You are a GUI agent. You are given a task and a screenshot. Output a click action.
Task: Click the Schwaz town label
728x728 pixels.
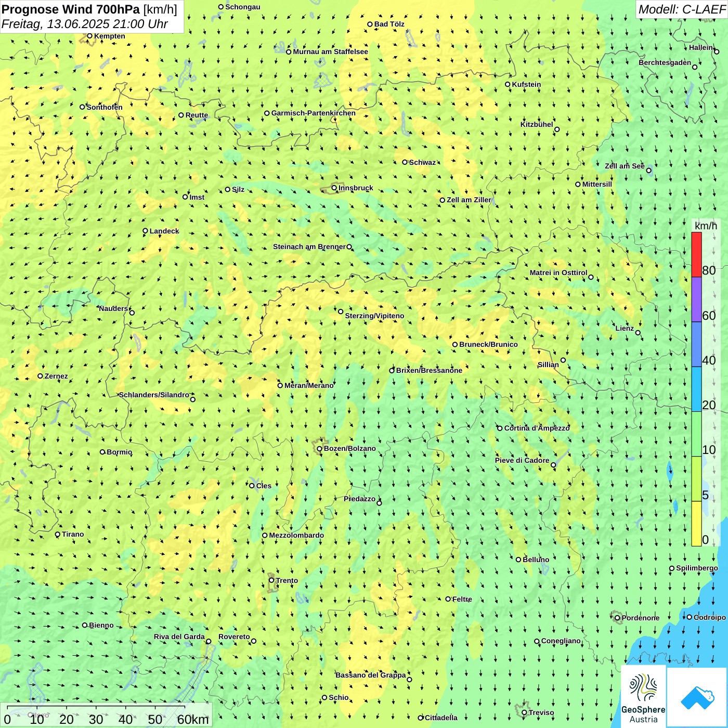[x=422, y=162]
